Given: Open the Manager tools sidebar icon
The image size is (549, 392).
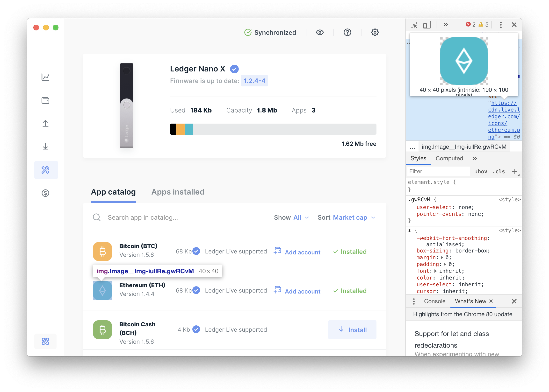Looking at the screenshot, I should 46,170.
